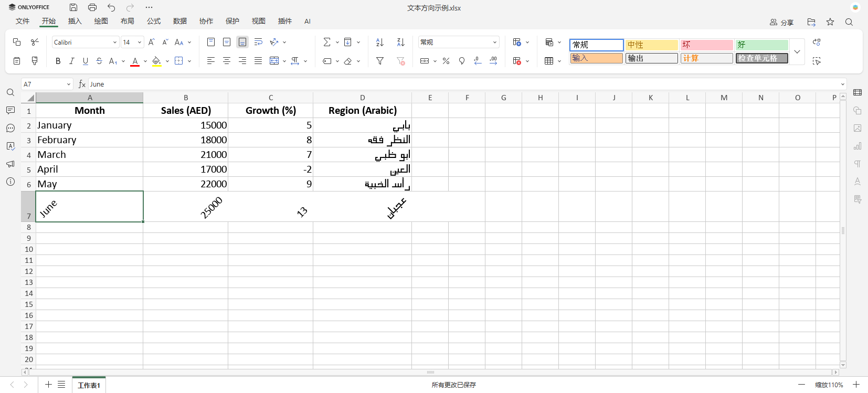
Task: Add a new sheet with plus button
Action: (x=48, y=385)
